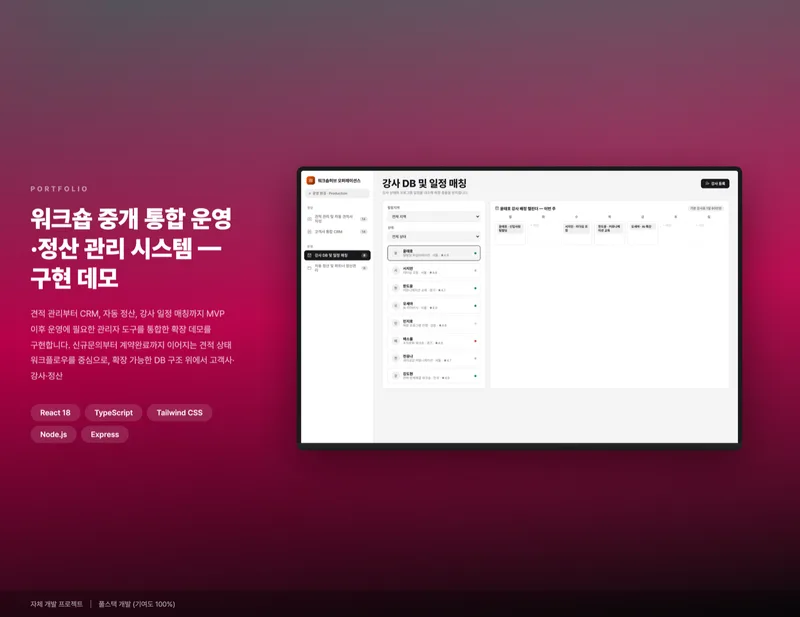Screen dimensions: 800x617
Task: Open the 윤태호 team-building calendar event
Action: click(510, 228)
